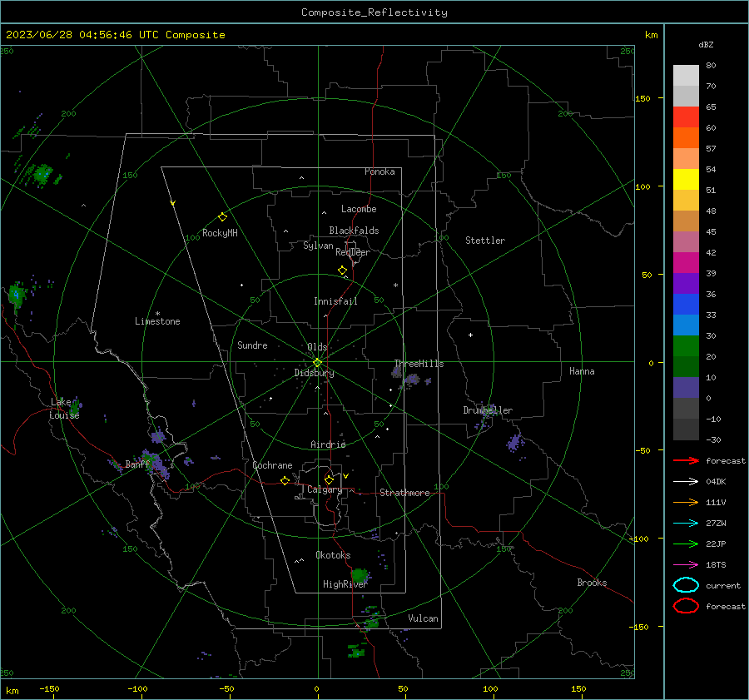Click the yellow diamond marker near RedDeer
This screenshot has width=749, height=700.
pos(343,270)
